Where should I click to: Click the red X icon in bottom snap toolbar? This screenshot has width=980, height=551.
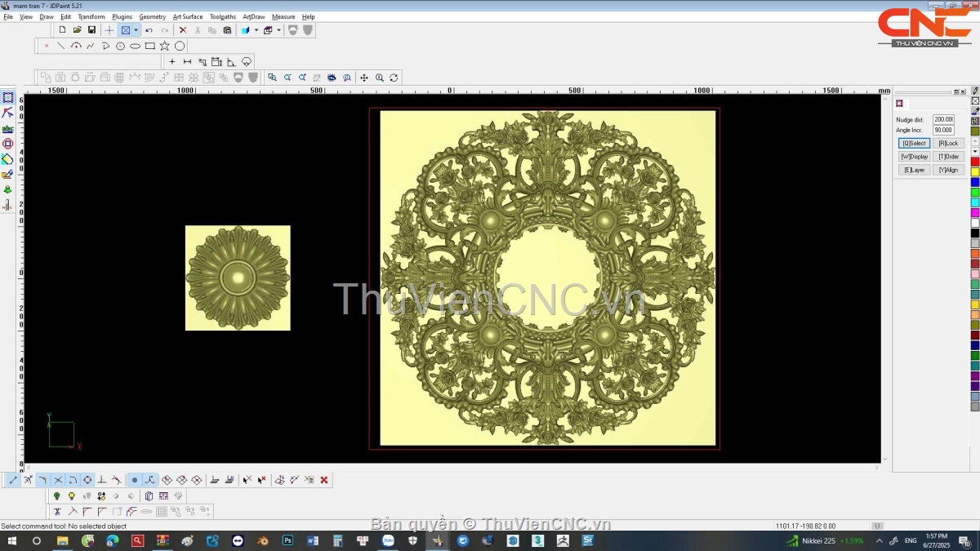coord(324,480)
